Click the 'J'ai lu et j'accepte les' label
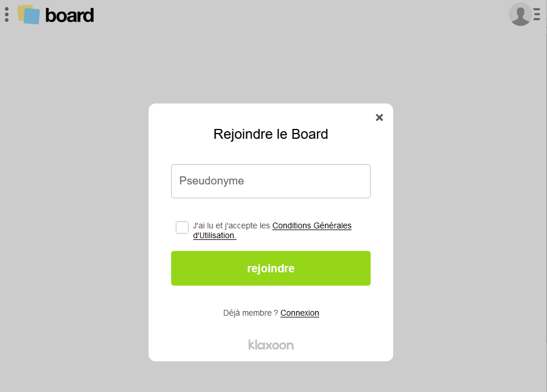Image resolution: width=547 pixels, height=392 pixels. point(231,225)
